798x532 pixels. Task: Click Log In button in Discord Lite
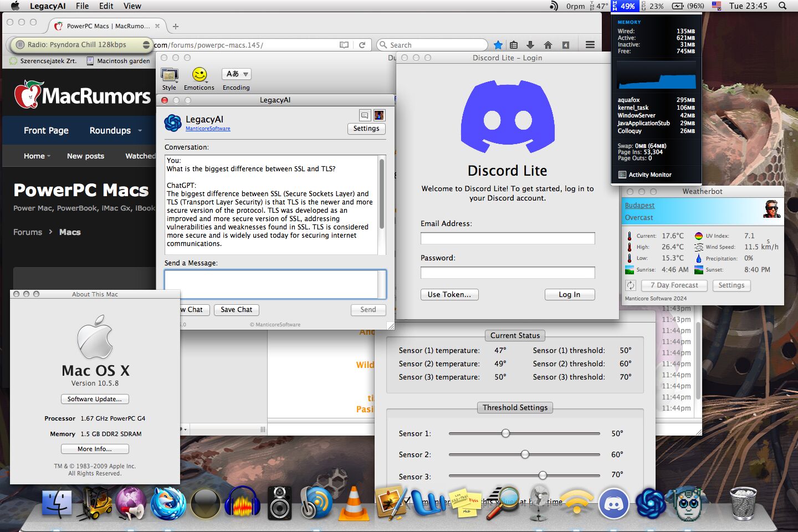tap(570, 295)
